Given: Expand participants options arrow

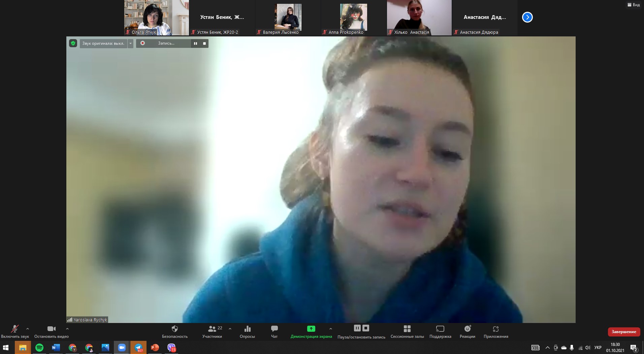Looking at the screenshot, I should click(x=230, y=329).
